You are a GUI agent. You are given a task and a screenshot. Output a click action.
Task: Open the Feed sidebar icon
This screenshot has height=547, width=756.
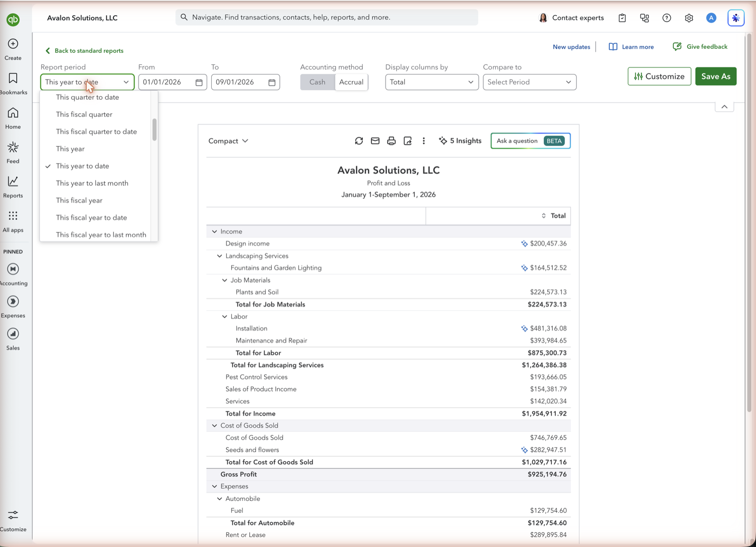[13, 147]
